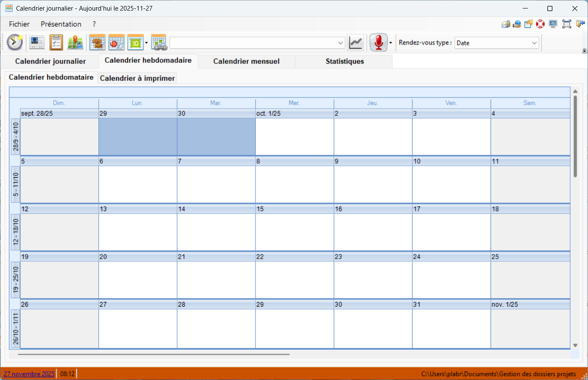
Task: Open the contact card icon
Action: [37, 42]
